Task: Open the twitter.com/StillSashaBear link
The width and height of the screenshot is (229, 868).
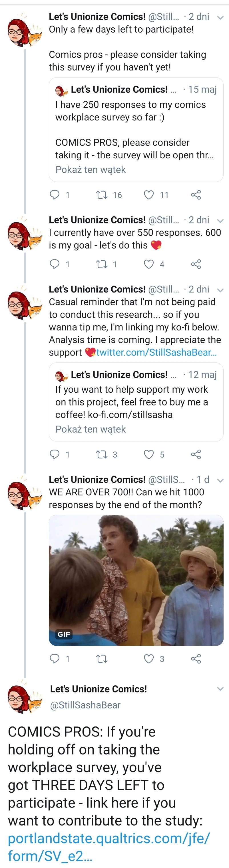Action: tap(156, 352)
